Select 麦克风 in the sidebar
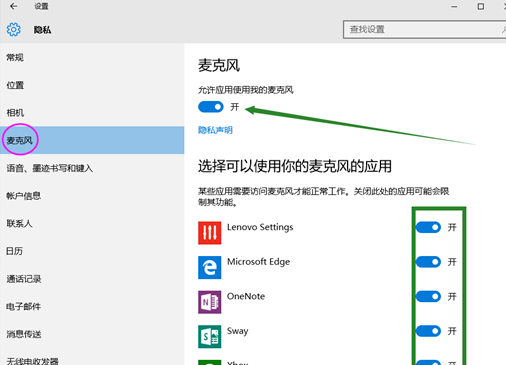This screenshot has height=365, width=506. click(92, 140)
